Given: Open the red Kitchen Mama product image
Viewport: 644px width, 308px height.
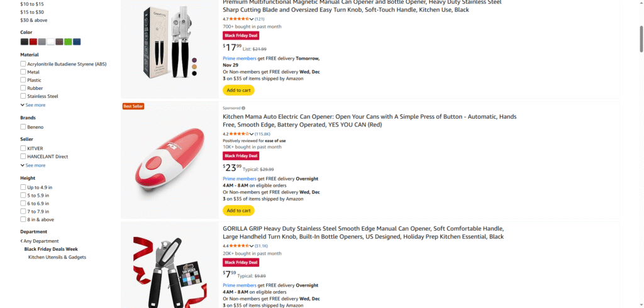Looking at the screenshot, I should click(x=161, y=160).
